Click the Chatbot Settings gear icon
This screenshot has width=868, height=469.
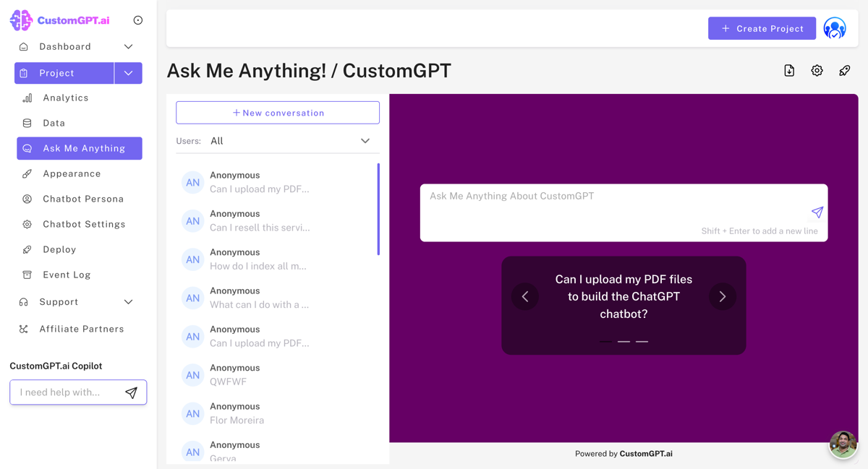pos(27,224)
